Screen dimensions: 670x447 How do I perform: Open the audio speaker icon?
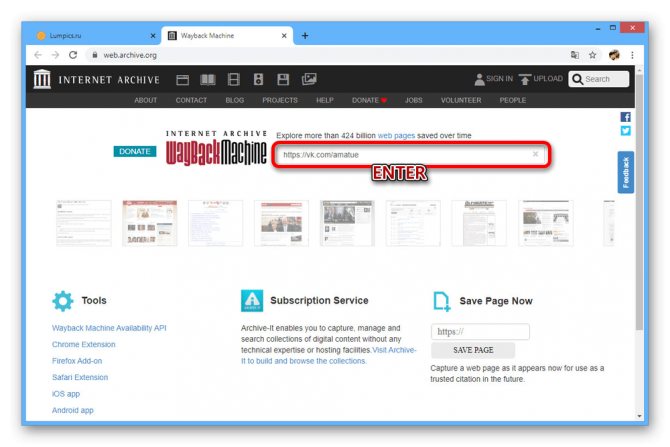coord(258,79)
